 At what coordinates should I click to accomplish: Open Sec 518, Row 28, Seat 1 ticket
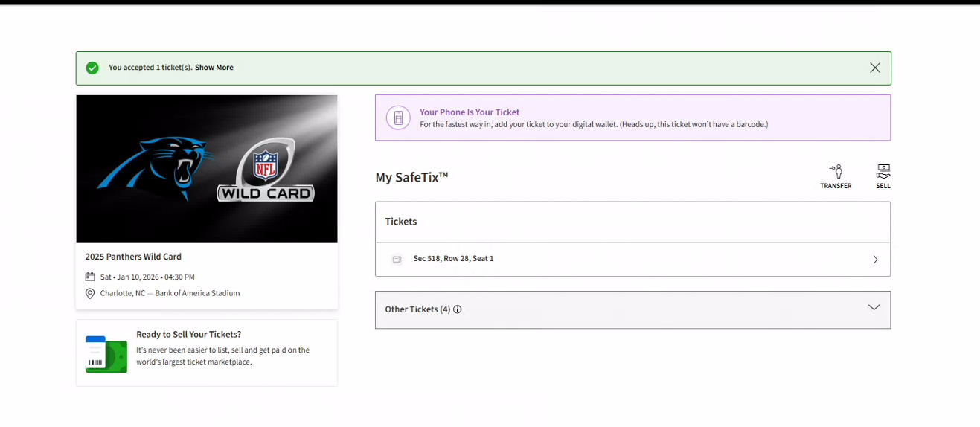tap(632, 260)
